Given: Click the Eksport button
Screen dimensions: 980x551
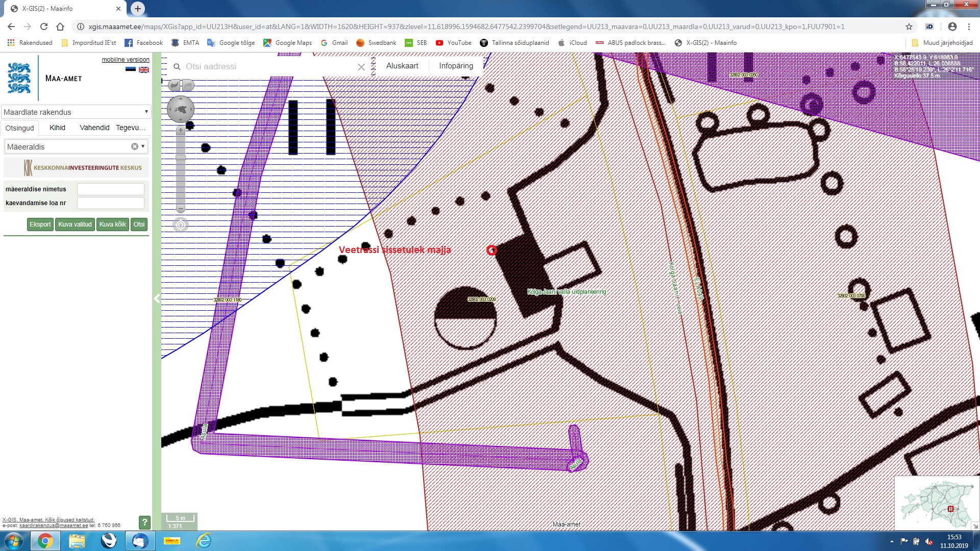Looking at the screenshot, I should 40,224.
